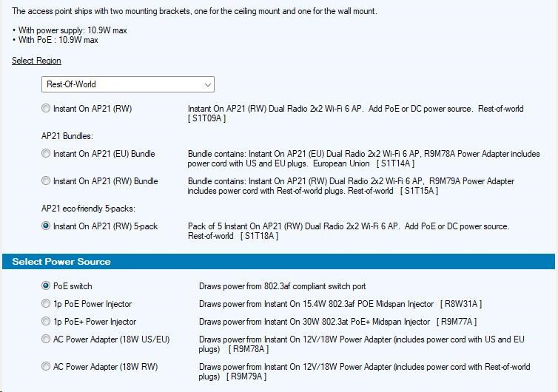The width and height of the screenshot is (558, 392).
Task: Click the R8W31A midspan injector description
Action: (x=340, y=304)
